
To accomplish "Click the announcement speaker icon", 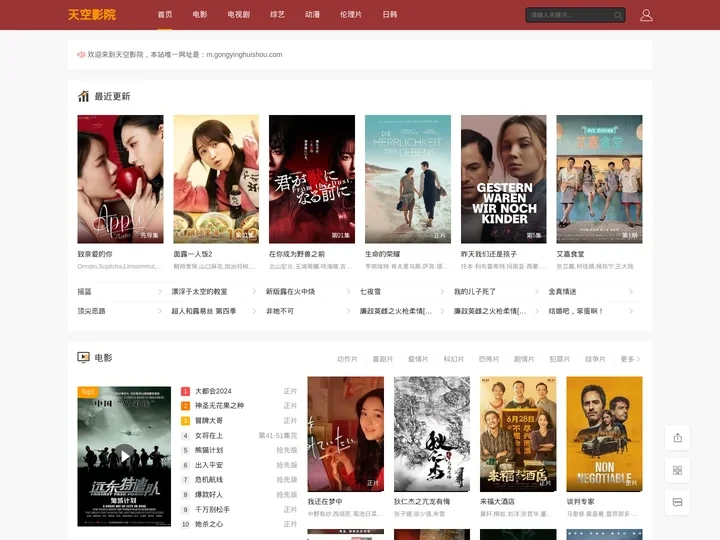I will click(x=81, y=55).
